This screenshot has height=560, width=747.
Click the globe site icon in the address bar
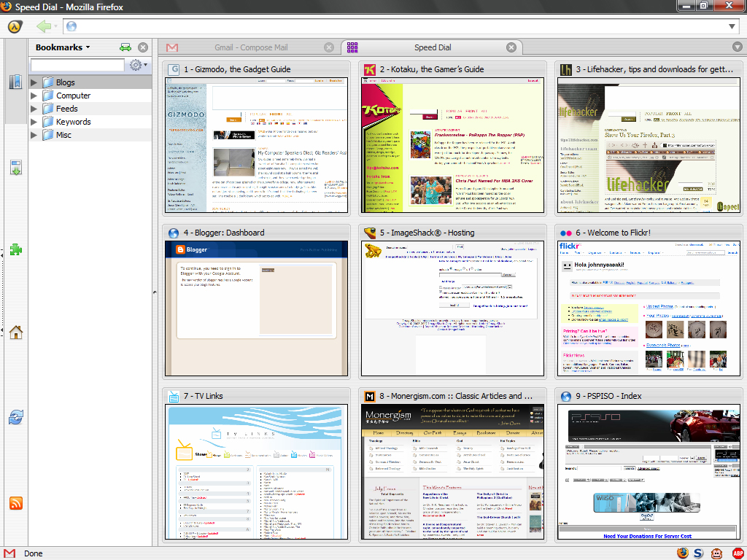[x=71, y=26]
